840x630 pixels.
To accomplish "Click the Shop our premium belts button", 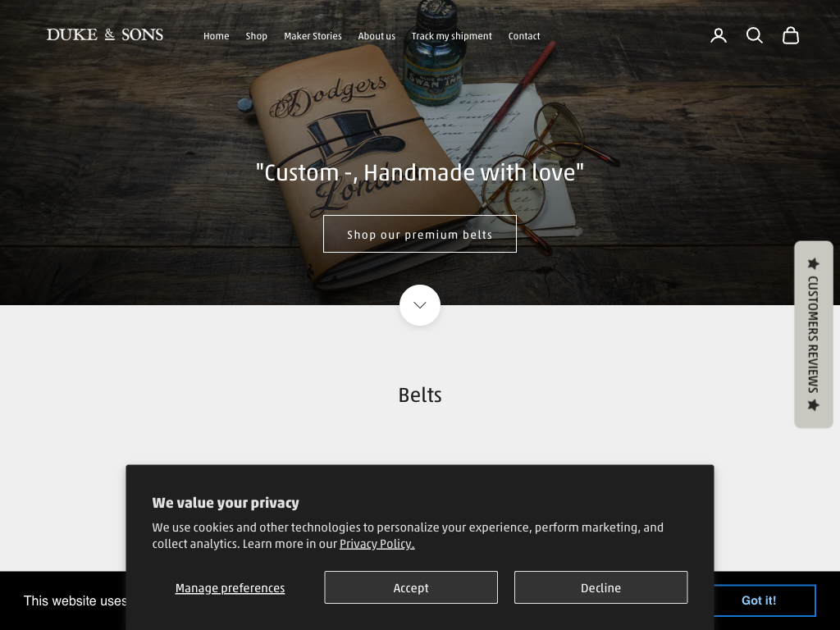I will click(x=420, y=234).
